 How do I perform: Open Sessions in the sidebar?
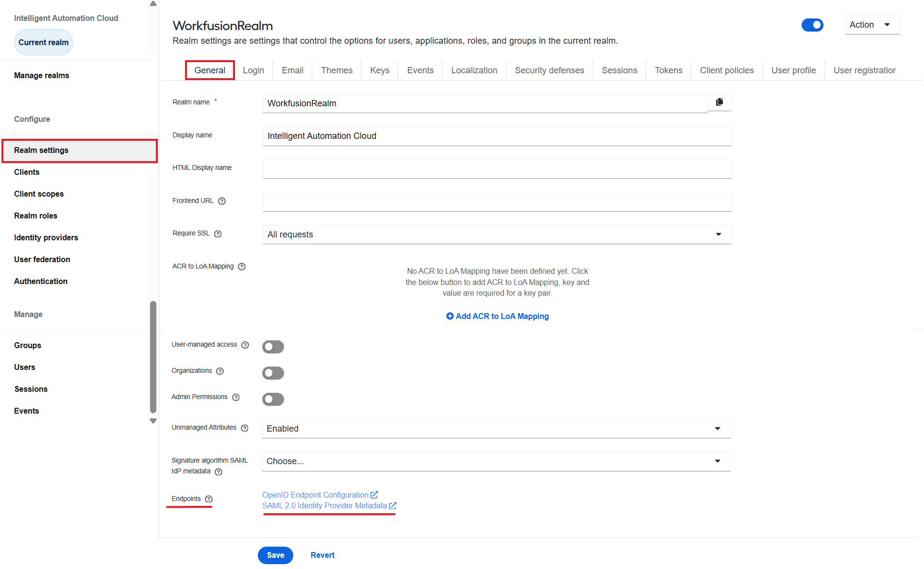click(31, 389)
